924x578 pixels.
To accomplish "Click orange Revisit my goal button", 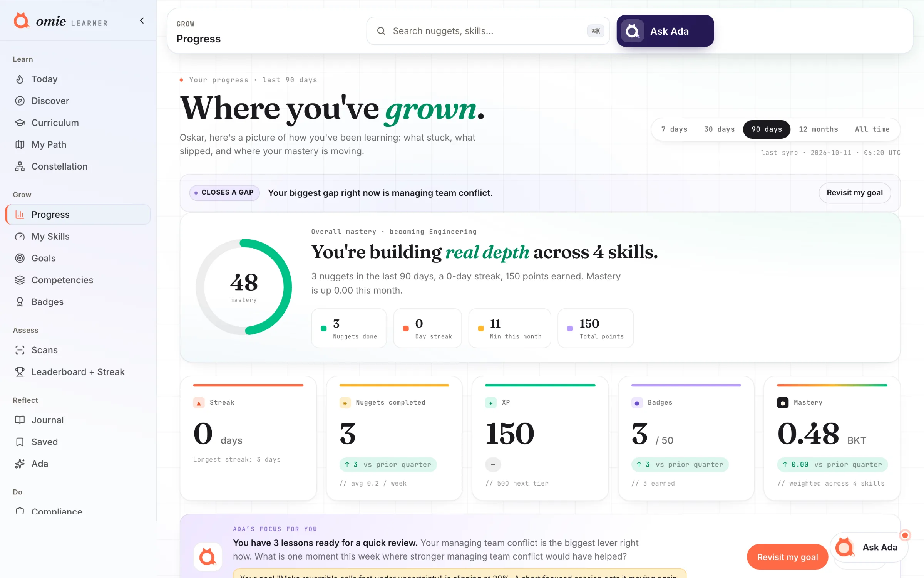I will 787,557.
